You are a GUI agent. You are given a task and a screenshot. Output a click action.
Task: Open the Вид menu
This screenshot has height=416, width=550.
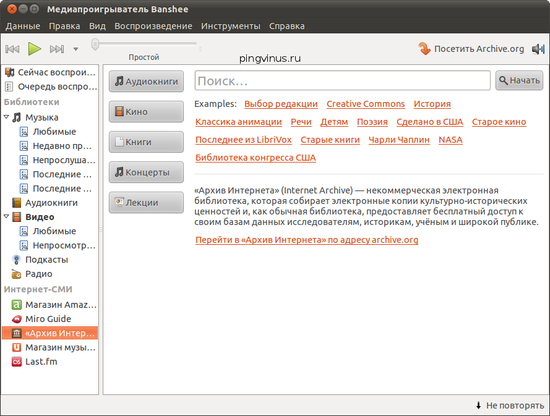pos(97,26)
